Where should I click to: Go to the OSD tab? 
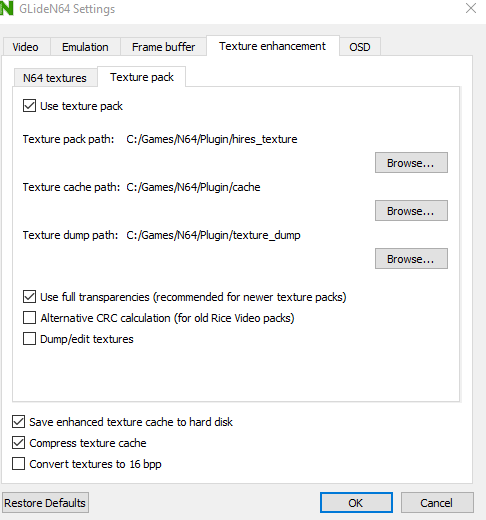[x=360, y=47]
